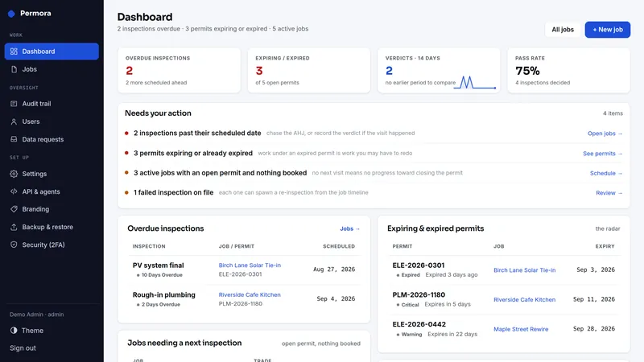Follow the Schedule → link
The height and width of the screenshot is (362, 644).
[x=606, y=173]
